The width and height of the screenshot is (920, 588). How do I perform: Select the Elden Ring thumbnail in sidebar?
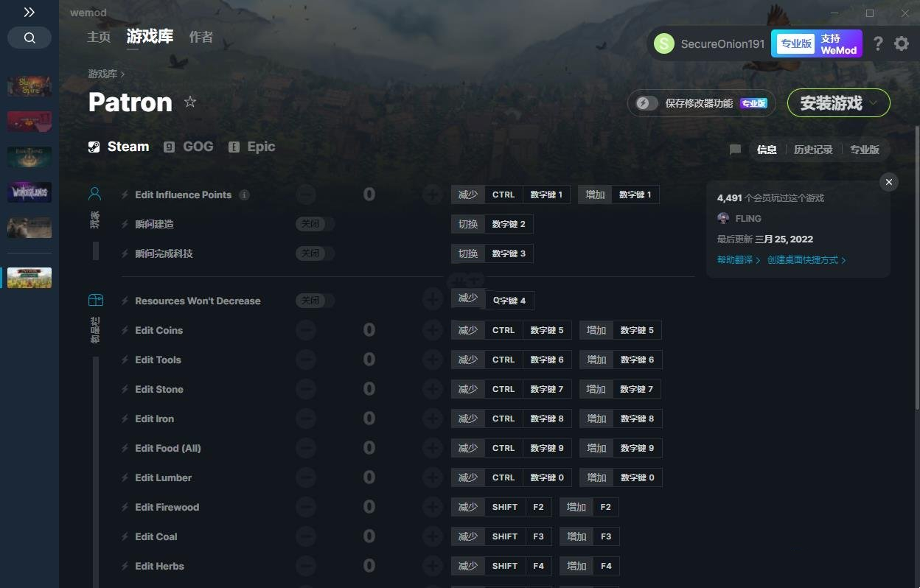[29, 157]
